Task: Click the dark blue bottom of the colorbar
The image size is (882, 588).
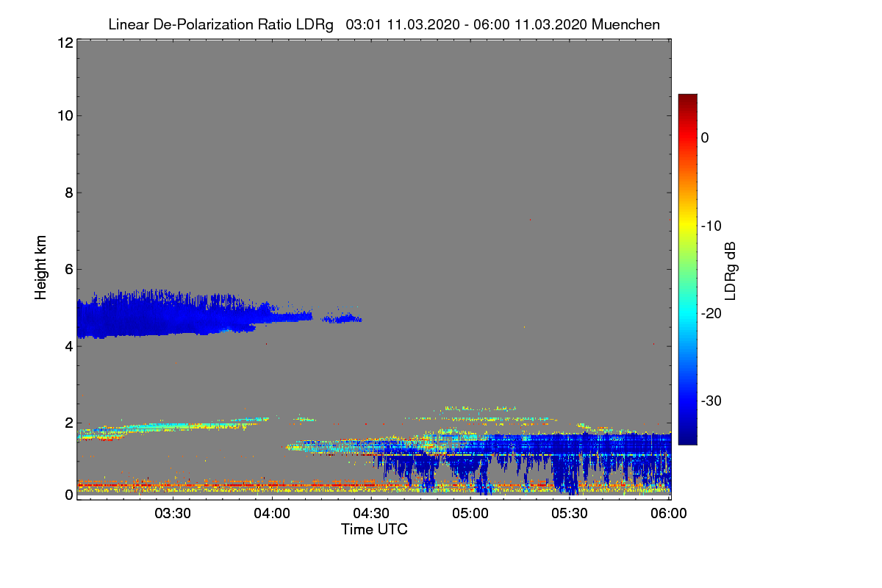Action: (x=687, y=437)
